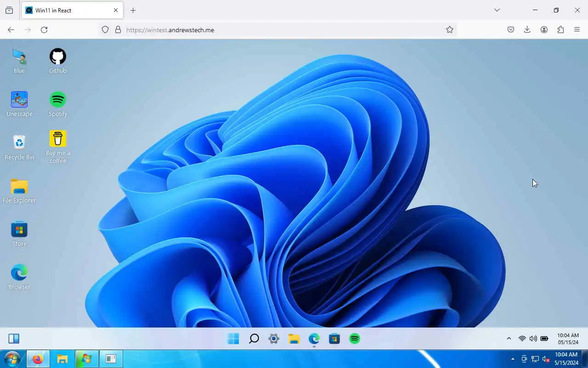
Task: Open Edge browser in Win11 taskbar
Action: click(314, 339)
